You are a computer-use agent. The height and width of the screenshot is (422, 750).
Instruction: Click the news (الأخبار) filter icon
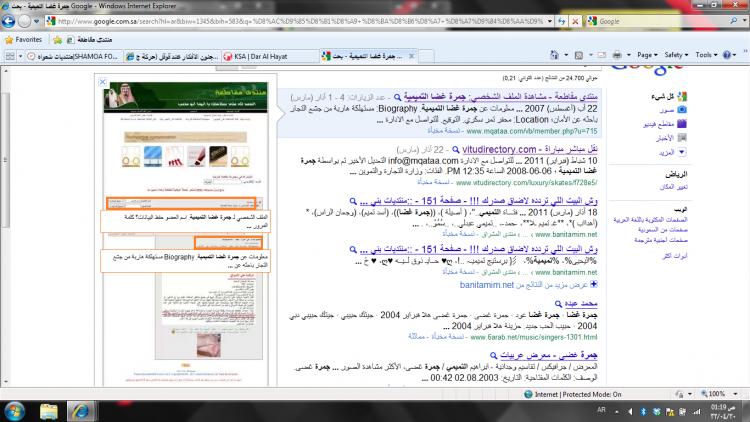(681, 139)
